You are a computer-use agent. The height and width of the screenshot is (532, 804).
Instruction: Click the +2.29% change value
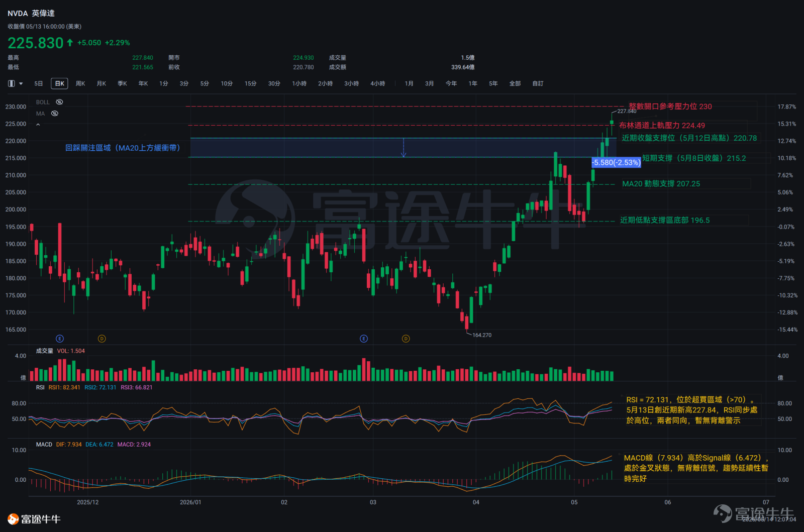tap(117, 43)
